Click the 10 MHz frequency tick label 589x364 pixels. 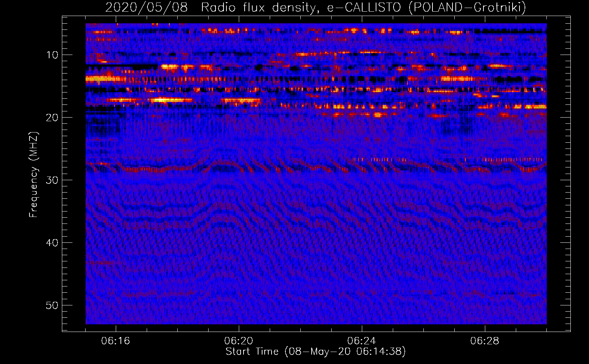pos(52,55)
